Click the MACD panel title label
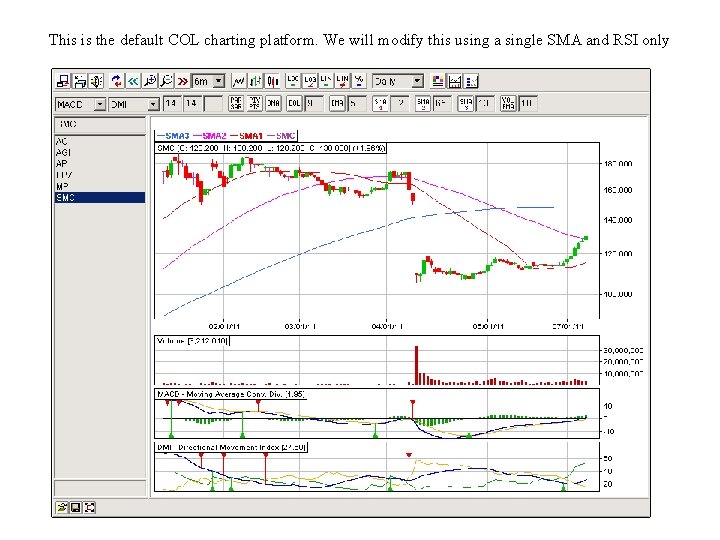The height and width of the screenshot is (540, 720). pos(231,394)
